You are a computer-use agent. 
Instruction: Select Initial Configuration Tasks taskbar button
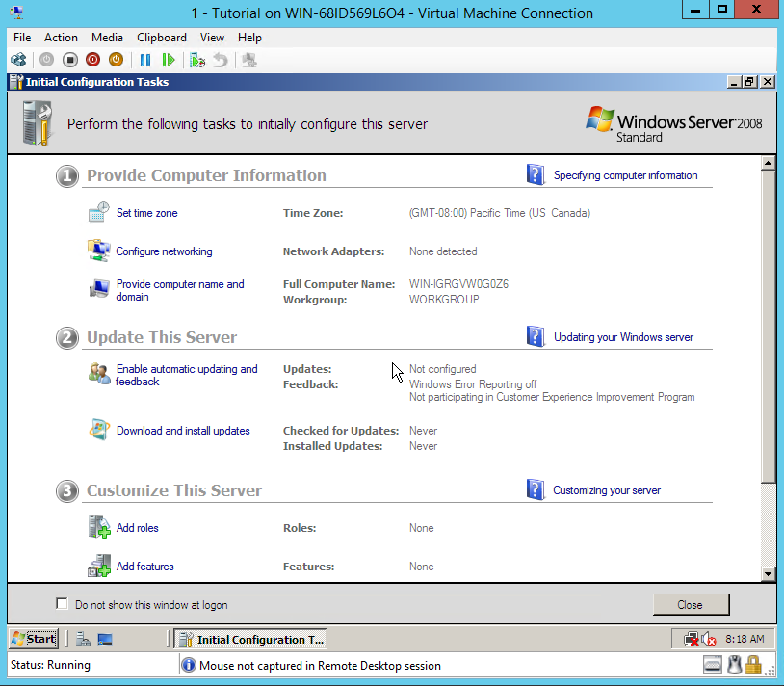pyautogui.click(x=250, y=640)
